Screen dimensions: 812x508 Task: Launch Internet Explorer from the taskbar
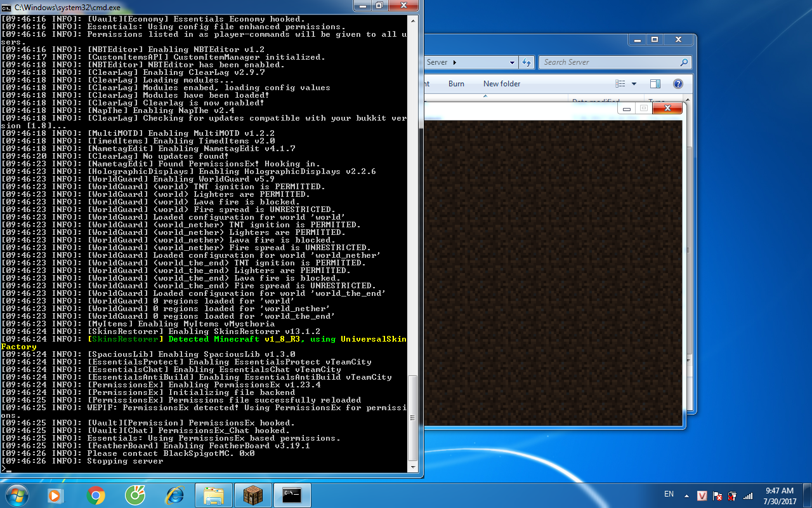[x=174, y=495]
